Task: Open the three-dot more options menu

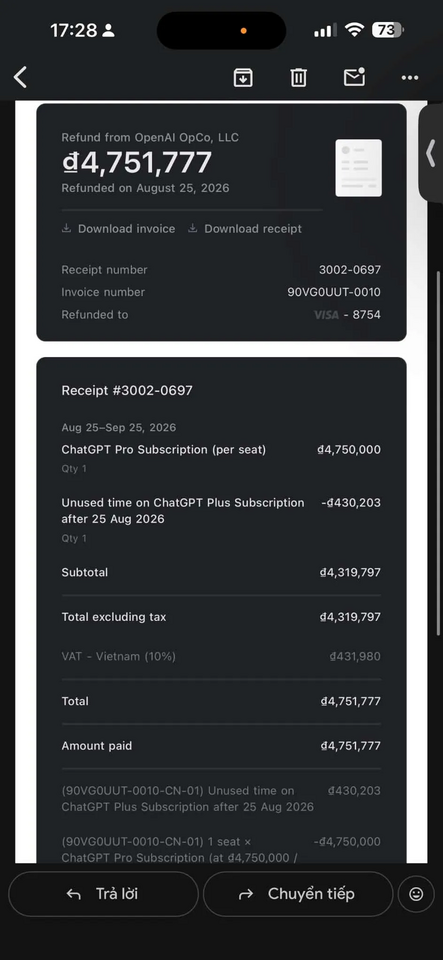Action: pyautogui.click(x=410, y=78)
